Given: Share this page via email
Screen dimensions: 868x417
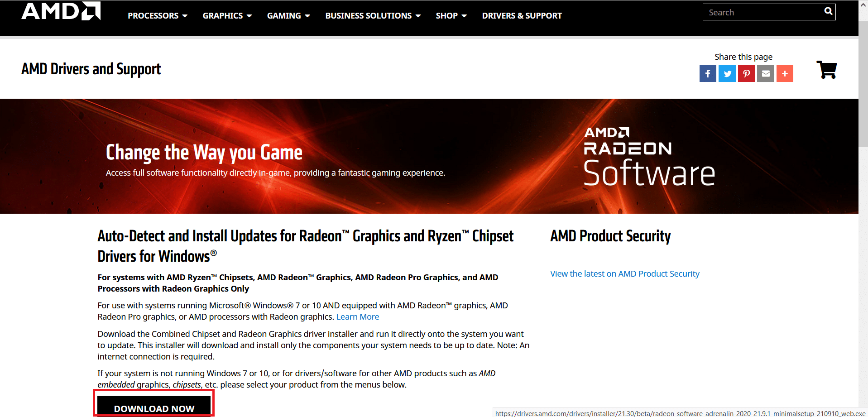Looking at the screenshot, I should click(765, 73).
